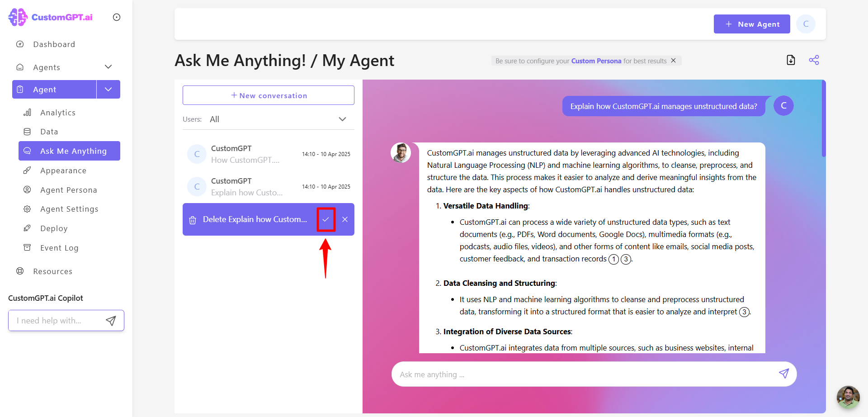Image resolution: width=868 pixels, height=417 pixels.
Task: Open Agent Settings page
Action: click(x=69, y=209)
